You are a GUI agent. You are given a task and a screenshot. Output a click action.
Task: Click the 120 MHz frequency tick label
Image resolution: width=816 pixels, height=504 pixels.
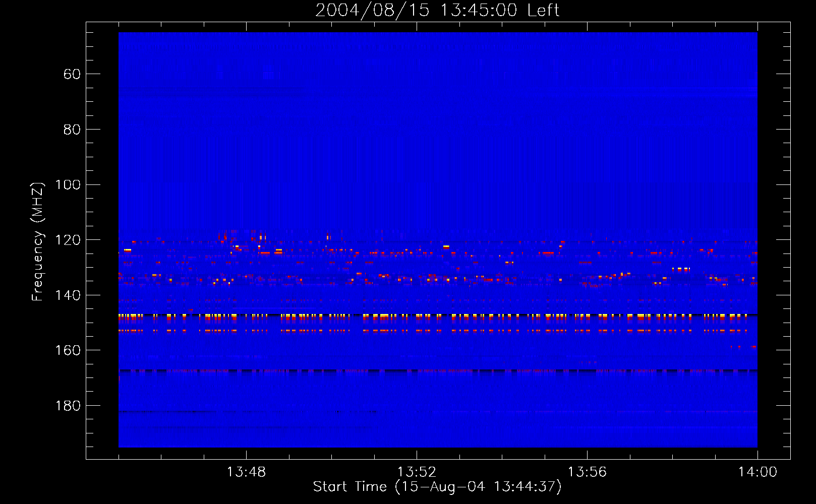click(68, 240)
